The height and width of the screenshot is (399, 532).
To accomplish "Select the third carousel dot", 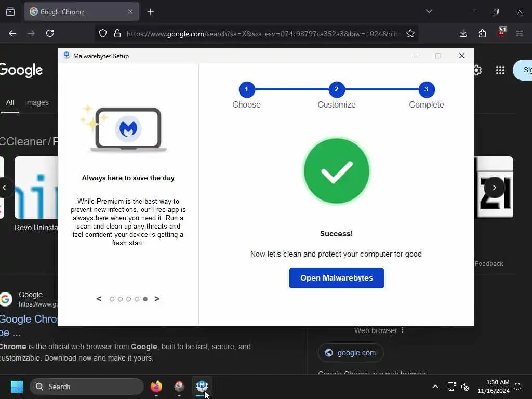I will click(x=129, y=299).
